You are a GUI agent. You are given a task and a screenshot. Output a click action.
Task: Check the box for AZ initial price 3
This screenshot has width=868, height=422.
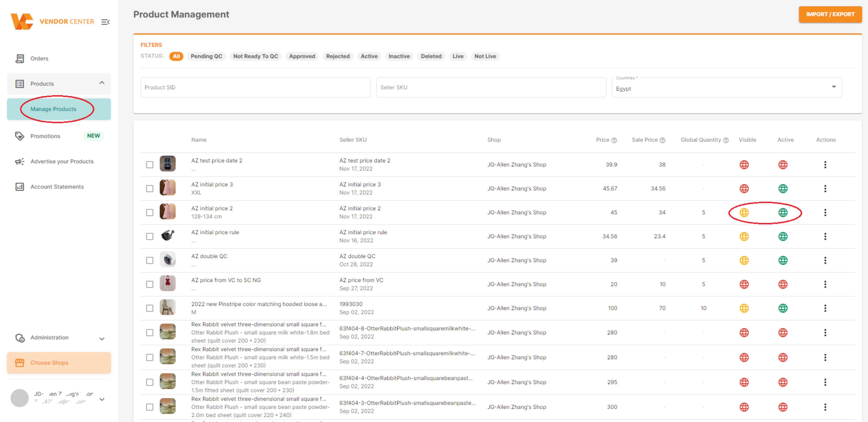(x=150, y=189)
